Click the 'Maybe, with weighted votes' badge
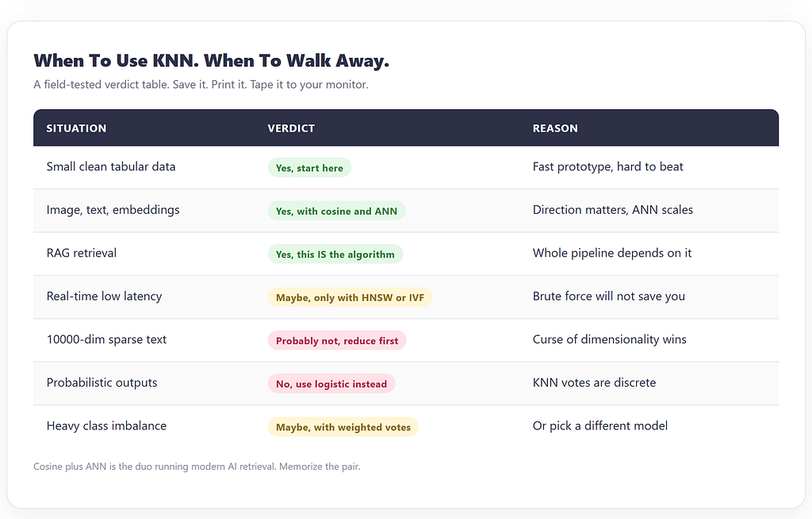This screenshot has height=519, width=812. (343, 427)
